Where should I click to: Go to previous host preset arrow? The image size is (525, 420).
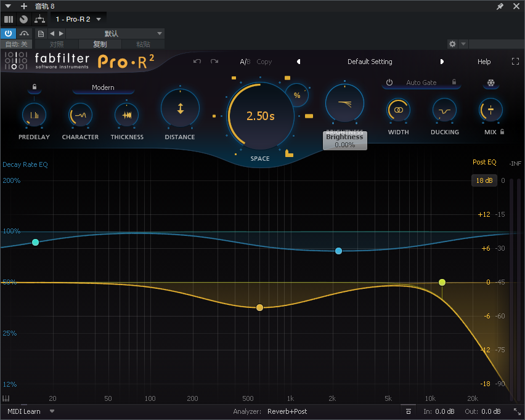point(52,33)
